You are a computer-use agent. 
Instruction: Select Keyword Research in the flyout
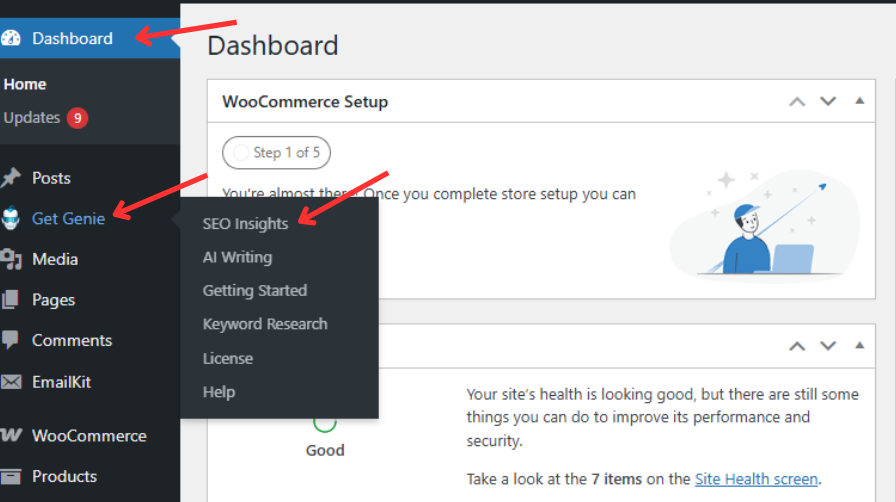265,324
